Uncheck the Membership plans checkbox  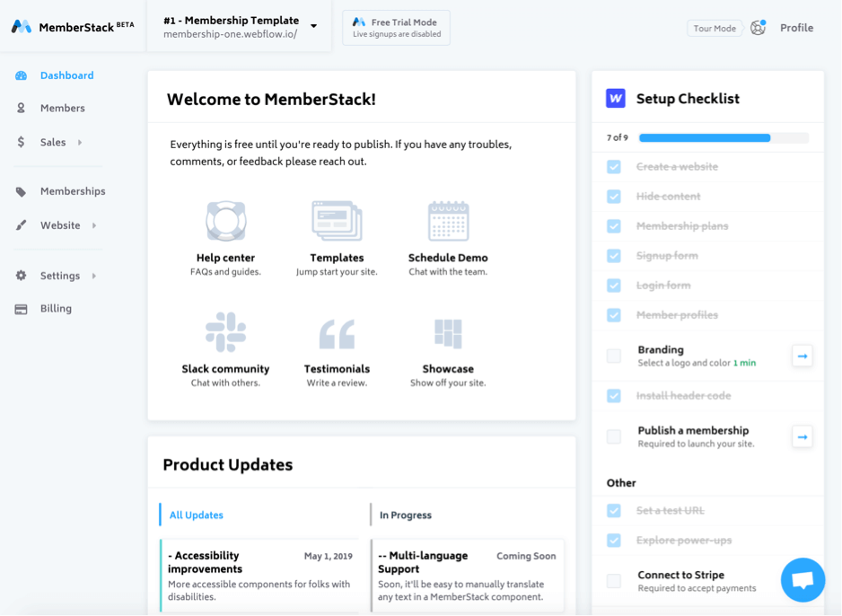tap(614, 226)
